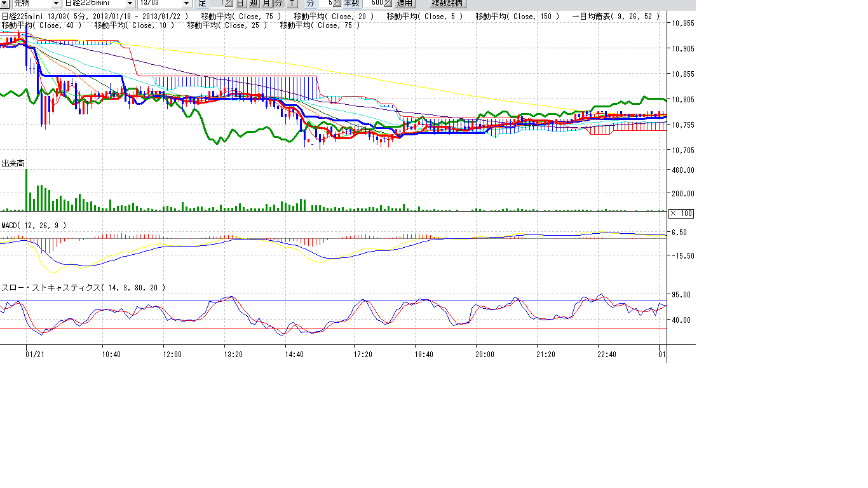Click the MACD( 12, 26, 9 ) indicator label
This screenshot has width=868, height=488.
coord(34,225)
